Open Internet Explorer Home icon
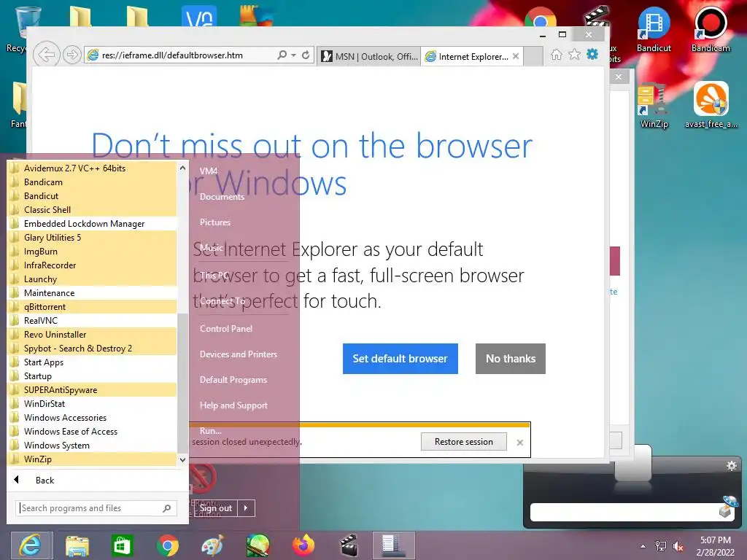Image resolution: width=747 pixels, height=560 pixels. click(x=556, y=55)
